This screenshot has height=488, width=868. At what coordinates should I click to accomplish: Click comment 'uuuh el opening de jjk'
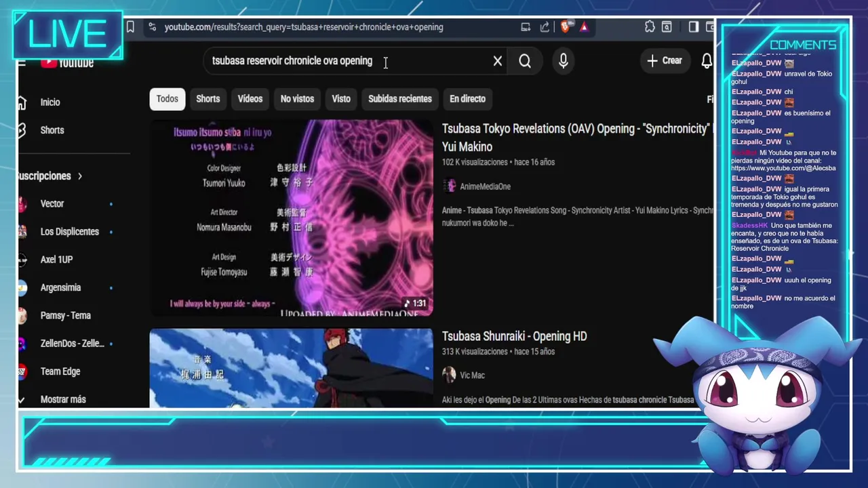[x=781, y=285]
